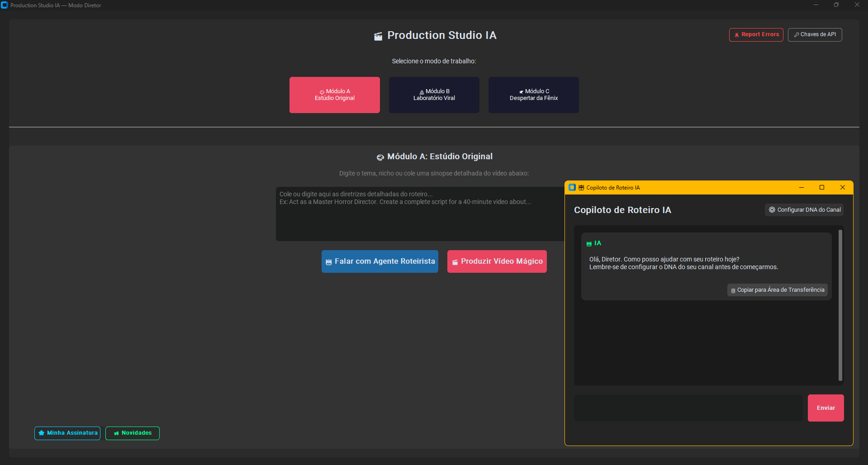Click the clapperboard icon beside Production Studio IA
The height and width of the screenshot is (465, 868).
(378, 36)
